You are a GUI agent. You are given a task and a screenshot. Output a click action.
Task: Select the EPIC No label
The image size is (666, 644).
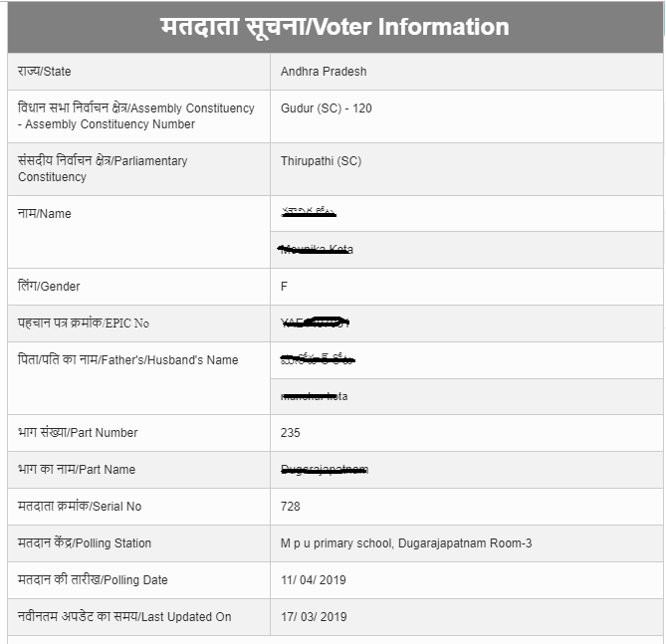84,323
